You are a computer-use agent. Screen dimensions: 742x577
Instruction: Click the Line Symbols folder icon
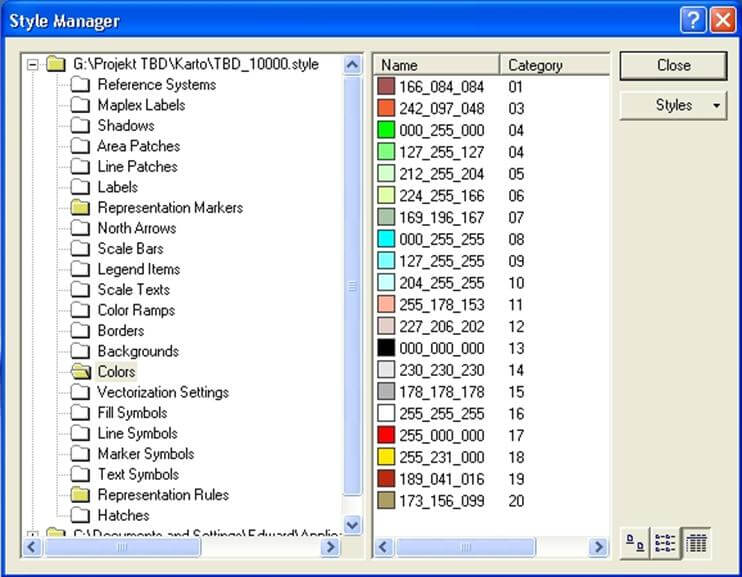pyautogui.click(x=81, y=433)
